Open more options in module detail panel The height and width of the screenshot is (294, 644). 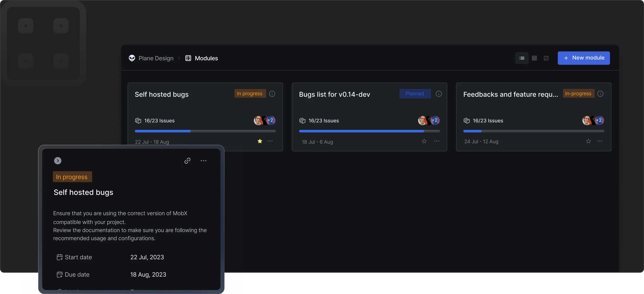point(203,161)
